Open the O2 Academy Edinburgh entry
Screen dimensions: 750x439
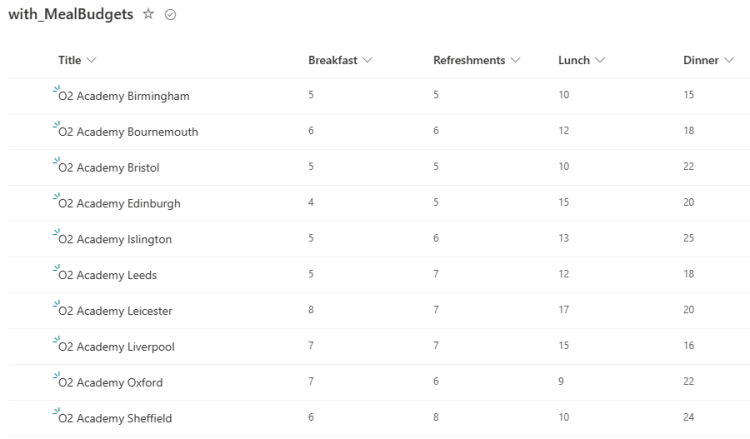pos(119,204)
